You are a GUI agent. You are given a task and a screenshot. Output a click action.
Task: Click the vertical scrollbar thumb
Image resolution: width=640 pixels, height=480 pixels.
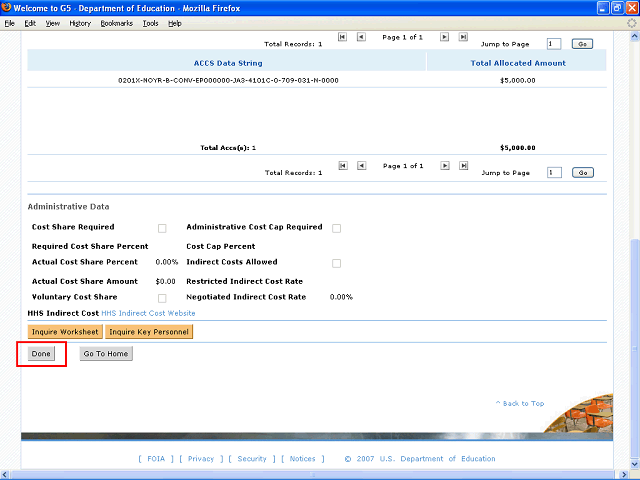pyautogui.click(x=635, y=347)
